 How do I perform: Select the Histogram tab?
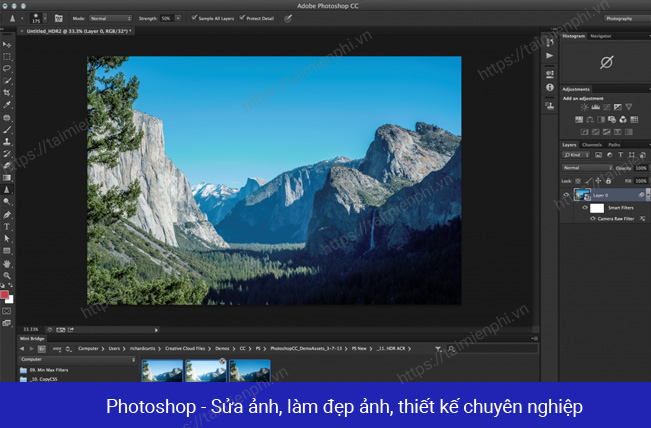click(573, 36)
